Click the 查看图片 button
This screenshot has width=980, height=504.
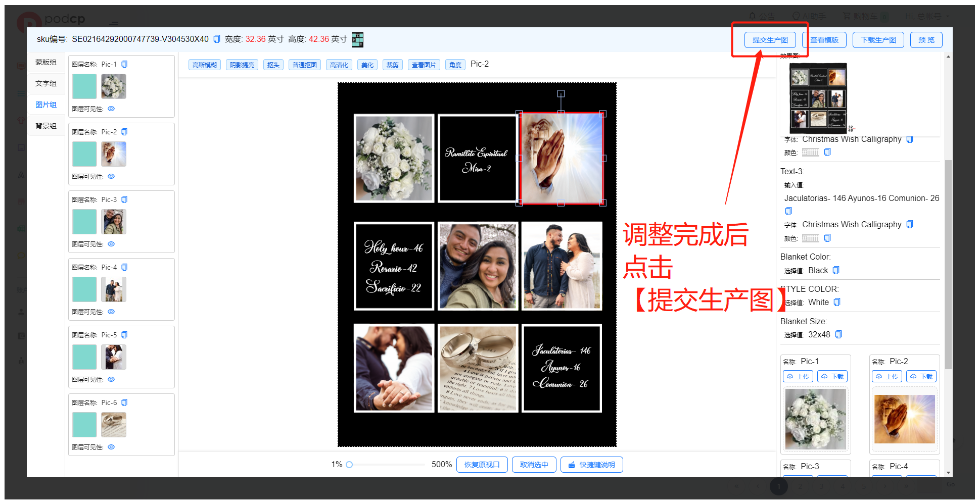pyautogui.click(x=424, y=65)
